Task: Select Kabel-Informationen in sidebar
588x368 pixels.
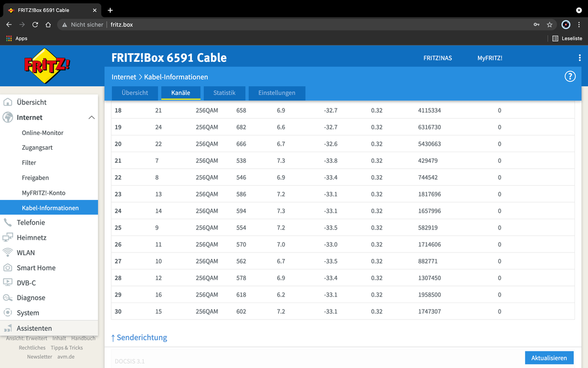Action: pyautogui.click(x=49, y=208)
